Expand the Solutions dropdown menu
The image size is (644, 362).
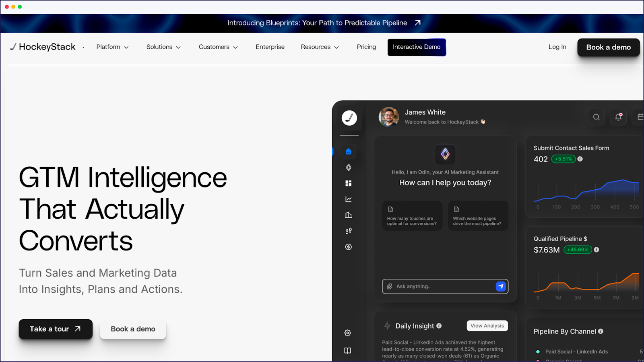point(163,47)
